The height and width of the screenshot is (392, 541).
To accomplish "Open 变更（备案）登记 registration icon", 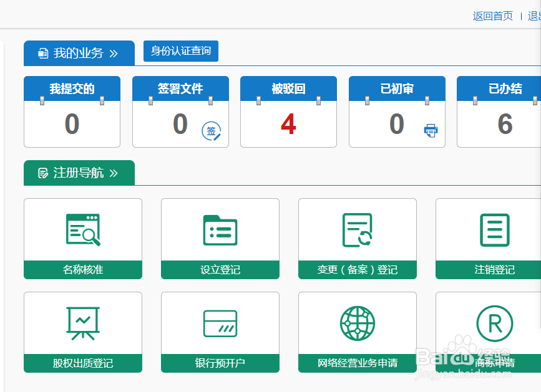I will click(x=357, y=229).
